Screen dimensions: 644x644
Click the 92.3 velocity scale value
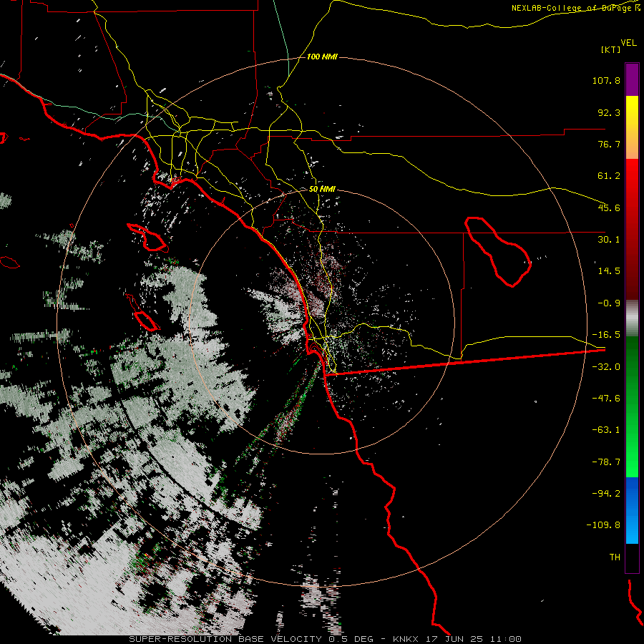609,112
